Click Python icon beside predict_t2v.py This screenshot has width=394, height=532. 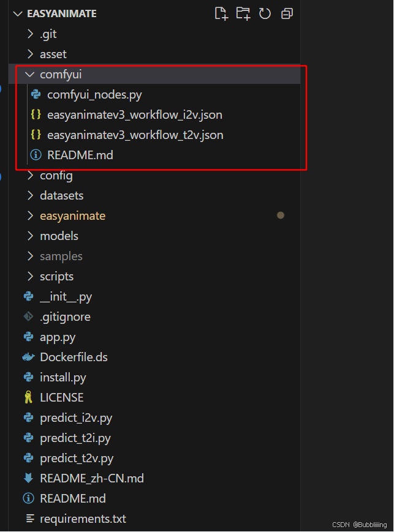[29, 458]
